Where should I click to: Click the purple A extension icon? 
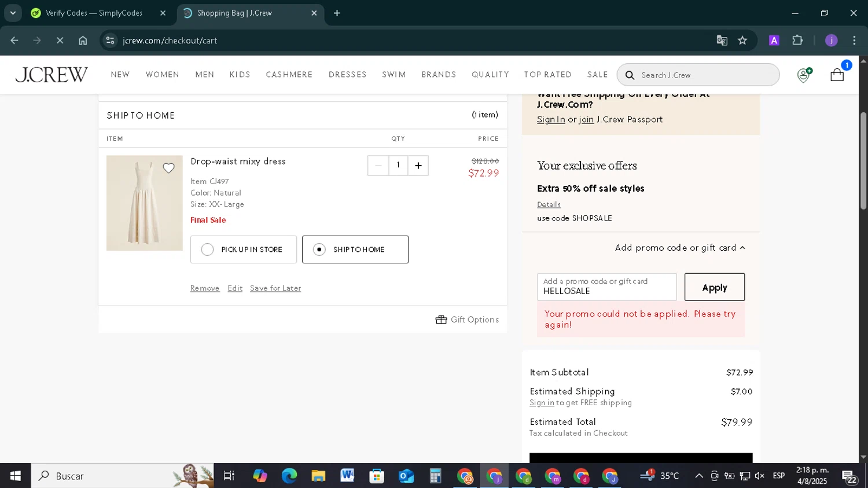point(774,41)
